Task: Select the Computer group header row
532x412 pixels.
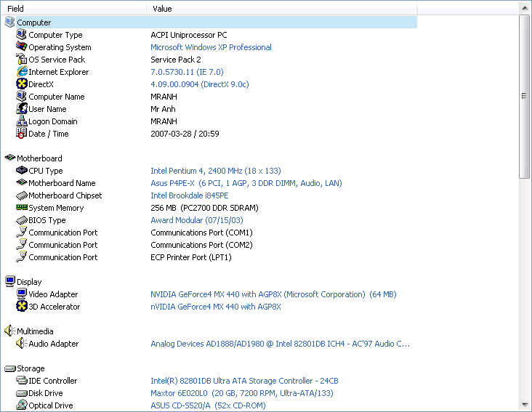Action: coord(210,23)
